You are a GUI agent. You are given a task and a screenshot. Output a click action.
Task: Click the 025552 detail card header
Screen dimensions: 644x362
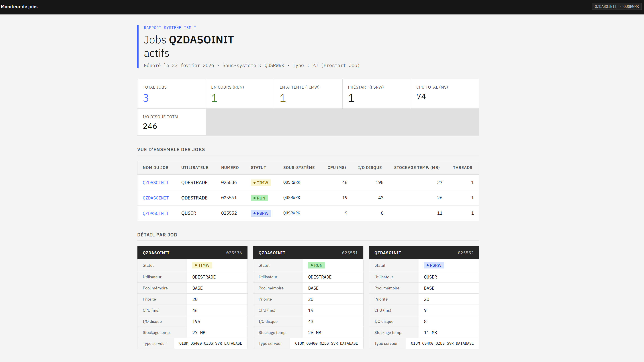coord(424,253)
